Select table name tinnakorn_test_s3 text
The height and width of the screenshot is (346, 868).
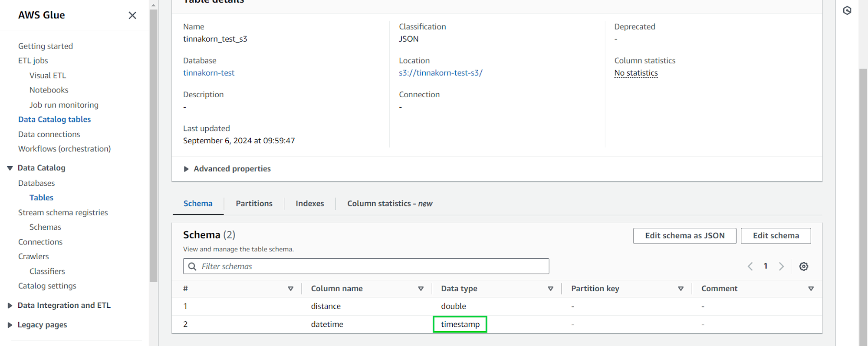coord(215,39)
